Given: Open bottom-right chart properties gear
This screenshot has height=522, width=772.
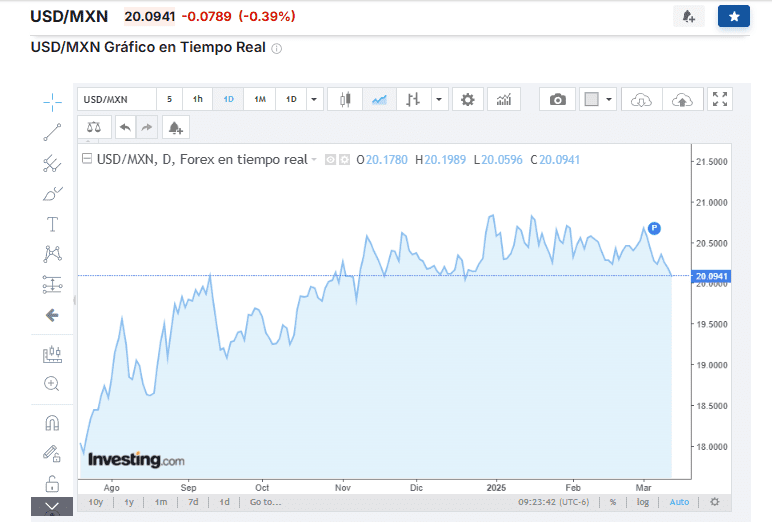Looking at the screenshot, I should coord(715,502).
